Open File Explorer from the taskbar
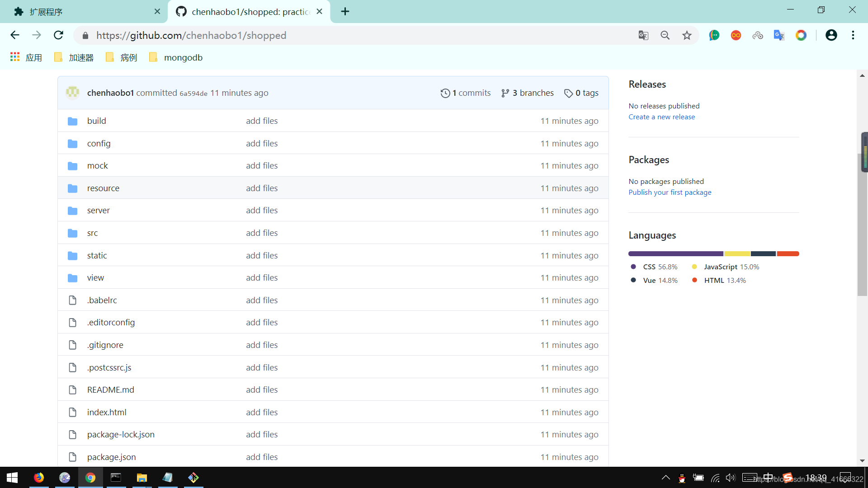The height and width of the screenshot is (488, 868). (142, 478)
